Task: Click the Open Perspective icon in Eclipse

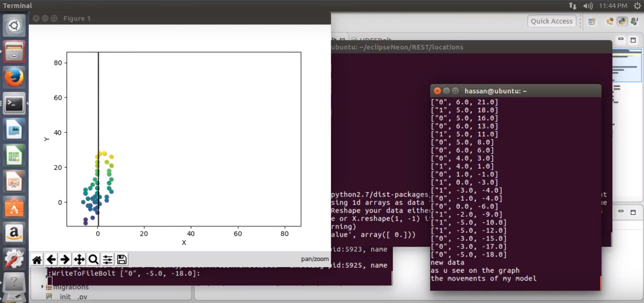Action: coord(592,21)
